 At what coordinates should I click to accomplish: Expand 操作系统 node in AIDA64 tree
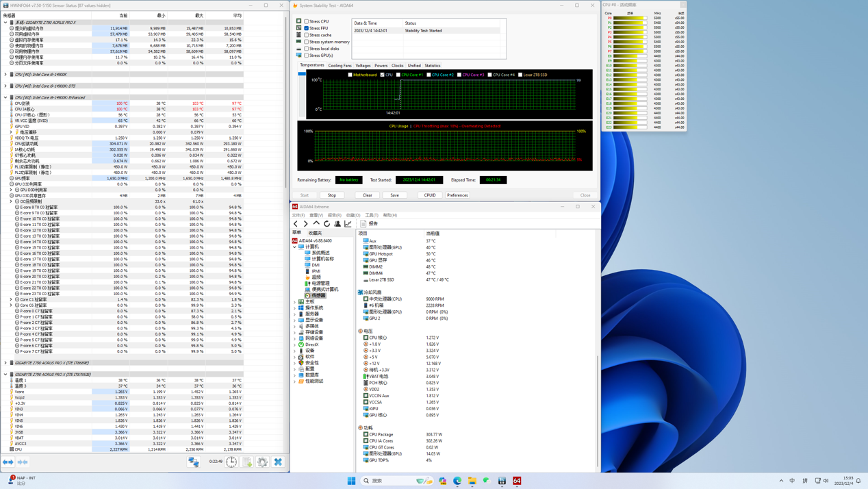295,308
